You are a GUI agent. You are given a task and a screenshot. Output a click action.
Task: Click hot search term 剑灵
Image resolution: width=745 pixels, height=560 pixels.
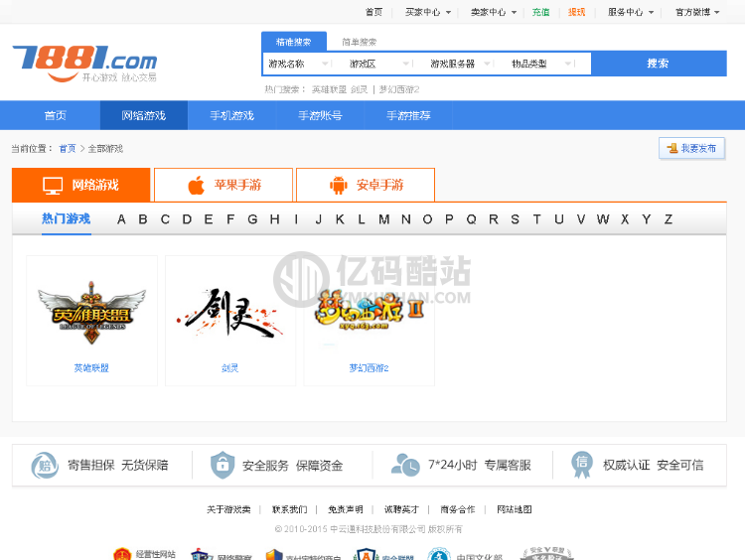tap(360, 89)
